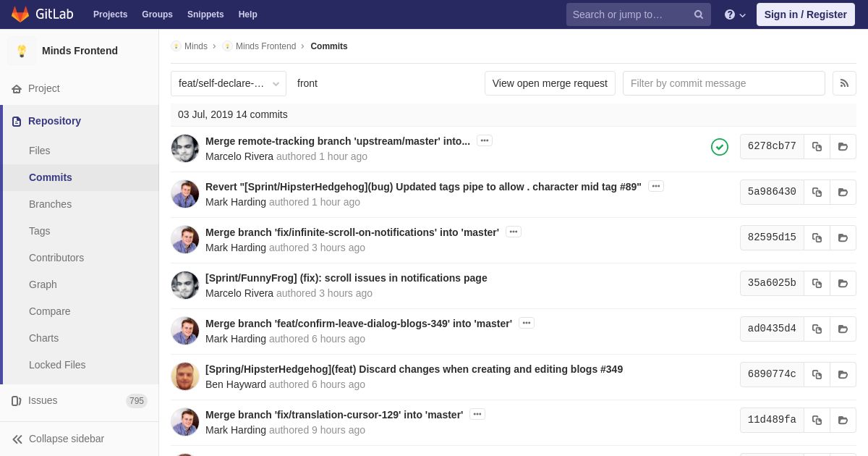Screen dimensions: 868x456
Task: Copy commit SHA 6278cb77
Action: pos(817,146)
